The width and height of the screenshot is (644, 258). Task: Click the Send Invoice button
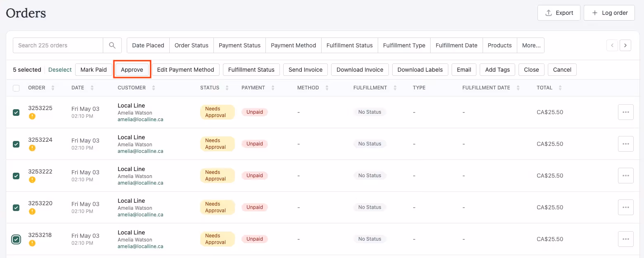coord(305,70)
